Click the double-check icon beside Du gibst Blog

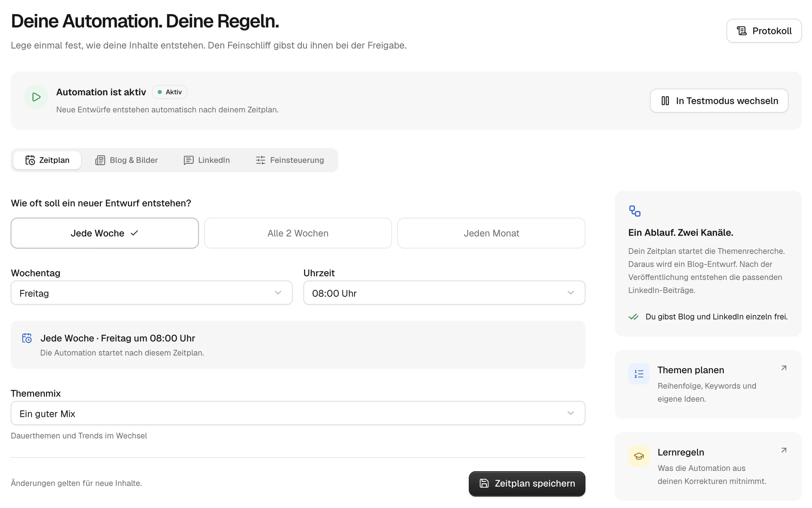634,317
